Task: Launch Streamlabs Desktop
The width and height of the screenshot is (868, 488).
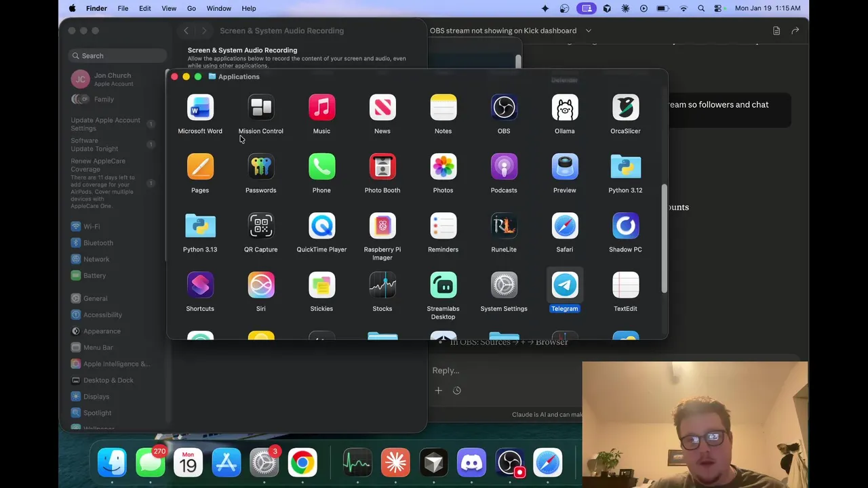Action: click(443, 285)
